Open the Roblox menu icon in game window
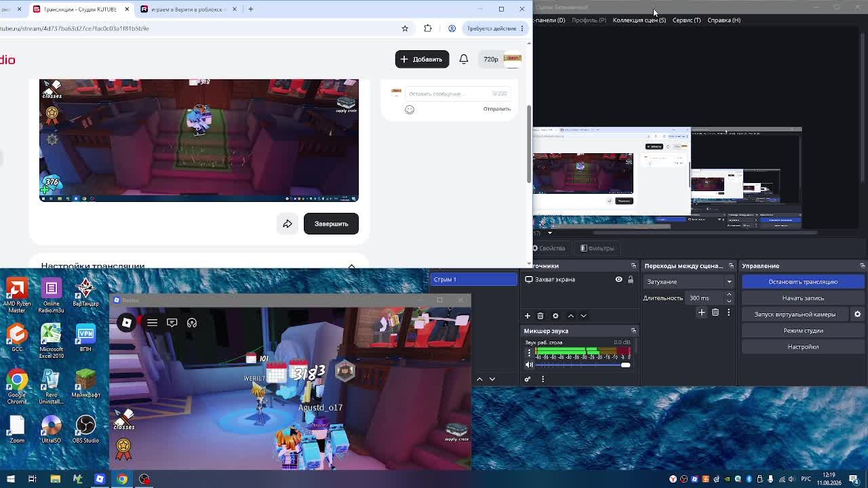 (x=126, y=323)
